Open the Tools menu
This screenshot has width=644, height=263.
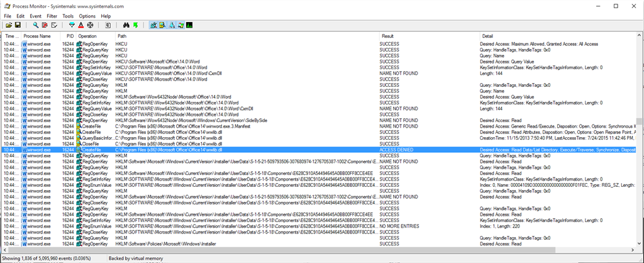68,16
